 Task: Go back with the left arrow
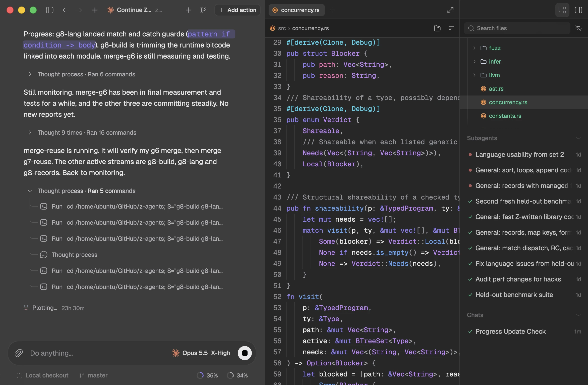pos(66,10)
